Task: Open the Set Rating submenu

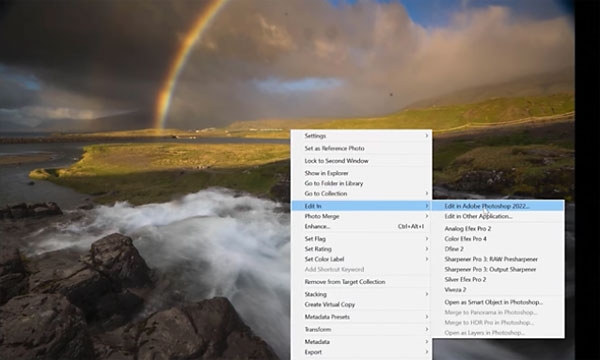Action: tap(361, 249)
